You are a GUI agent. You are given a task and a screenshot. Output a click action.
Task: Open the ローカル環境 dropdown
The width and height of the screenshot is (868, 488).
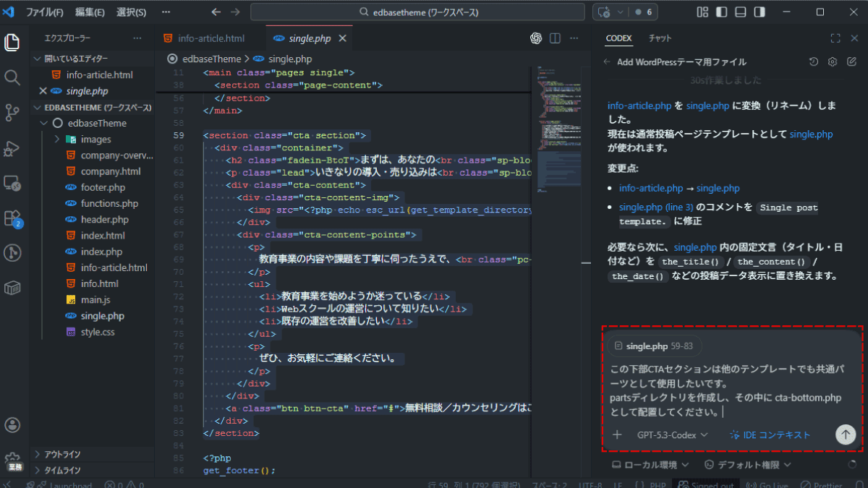(x=651, y=465)
